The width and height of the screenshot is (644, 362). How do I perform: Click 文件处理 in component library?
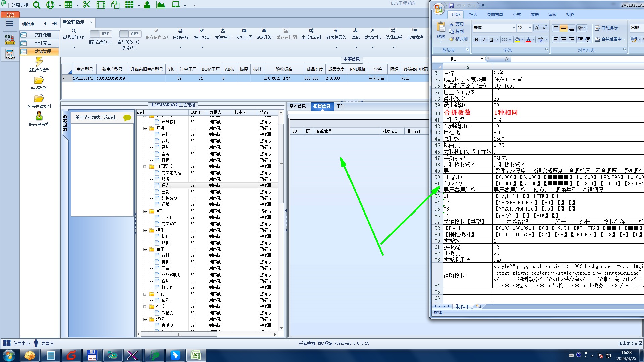pos(39,35)
